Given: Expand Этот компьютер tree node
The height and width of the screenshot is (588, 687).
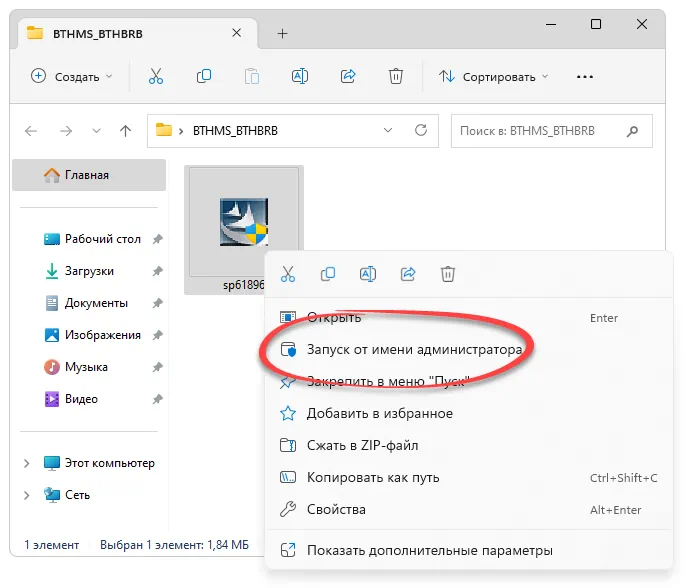Looking at the screenshot, I should pos(27,463).
